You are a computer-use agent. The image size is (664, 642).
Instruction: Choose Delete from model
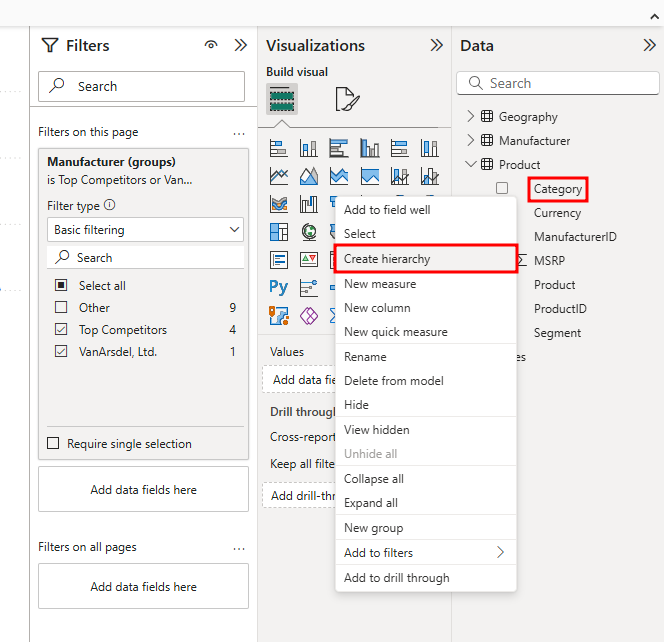(426, 381)
